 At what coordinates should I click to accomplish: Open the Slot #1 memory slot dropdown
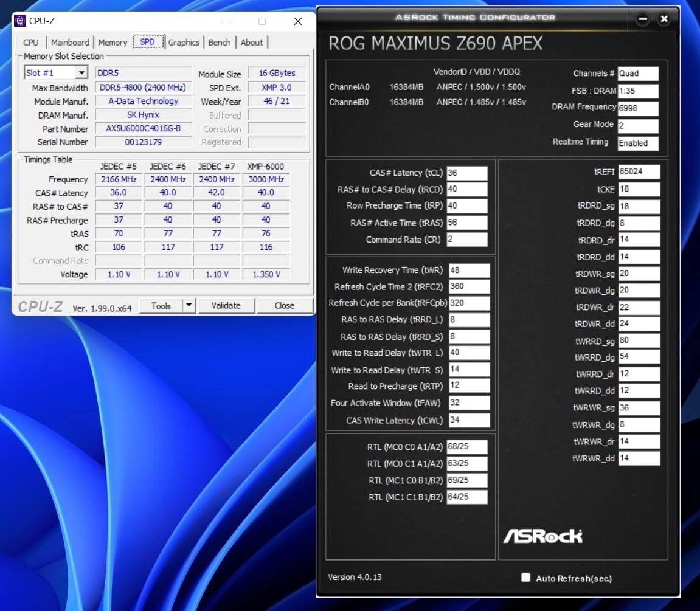click(81, 73)
